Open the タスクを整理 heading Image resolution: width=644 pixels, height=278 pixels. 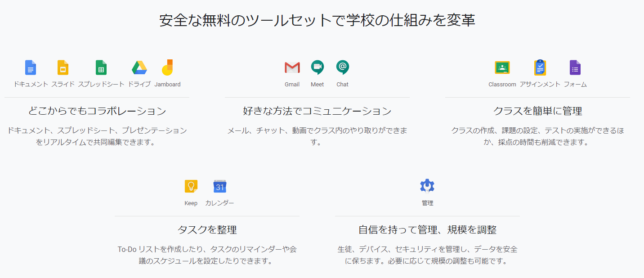[207, 230]
